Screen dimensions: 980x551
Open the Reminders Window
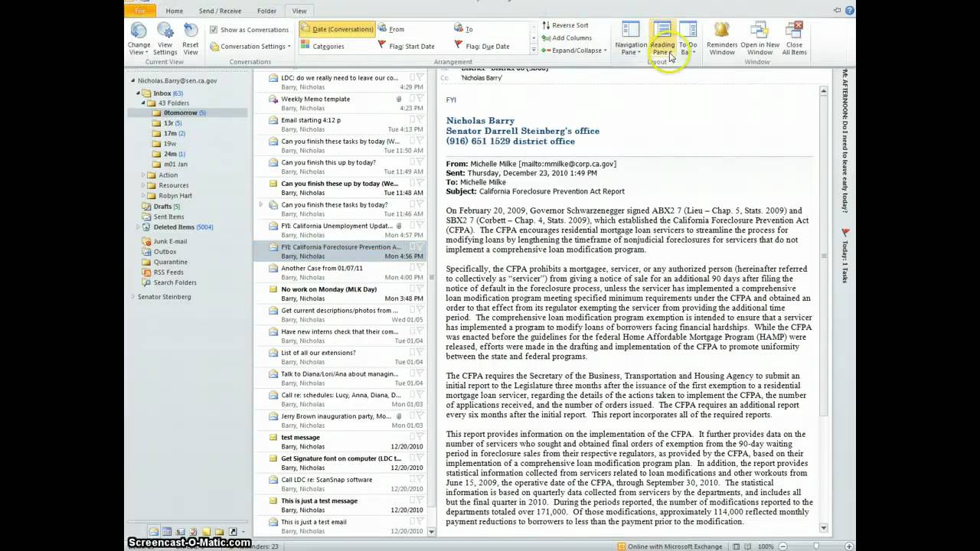tap(722, 38)
